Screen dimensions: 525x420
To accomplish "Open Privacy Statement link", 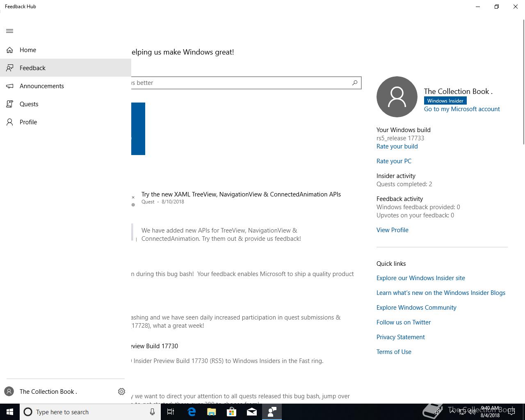I will pyautogui.click(x=401, y=337).
